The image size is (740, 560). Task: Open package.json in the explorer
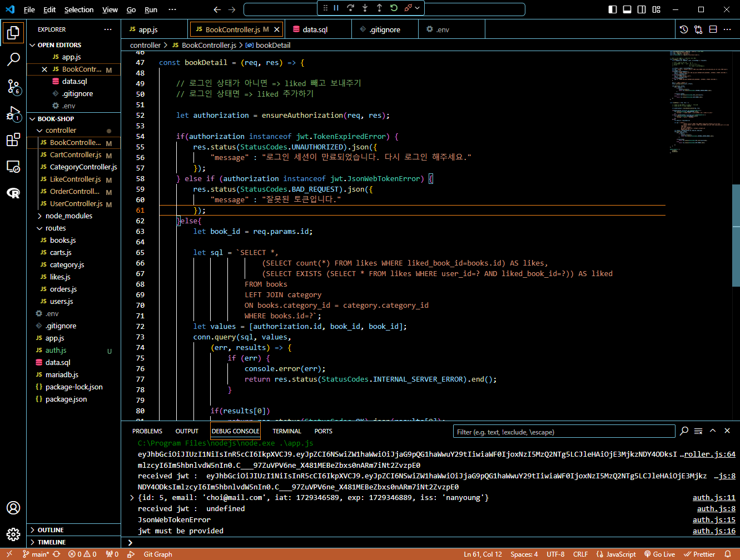coord(74,399)
